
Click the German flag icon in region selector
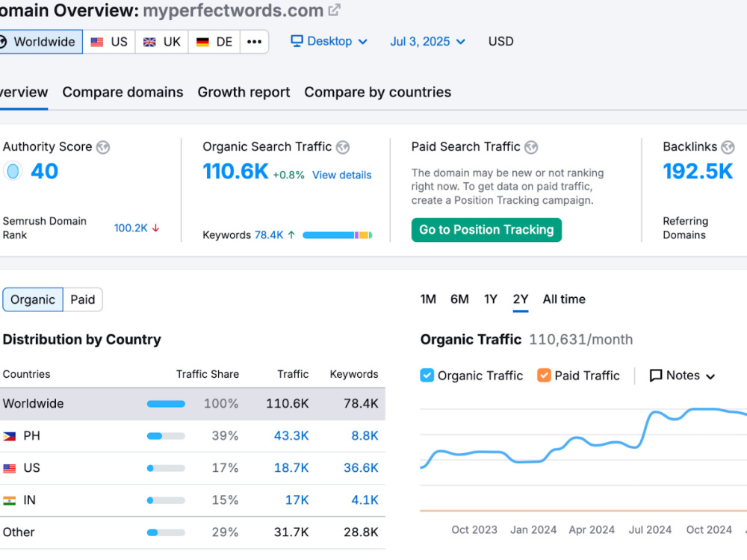202,42
